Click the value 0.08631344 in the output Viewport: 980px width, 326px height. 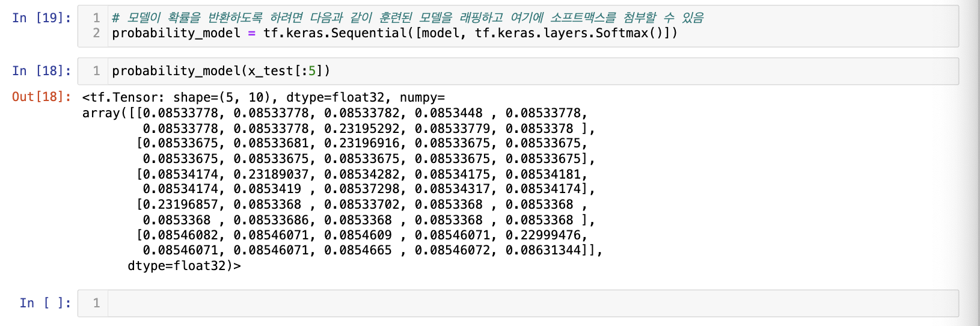point(543,250)
